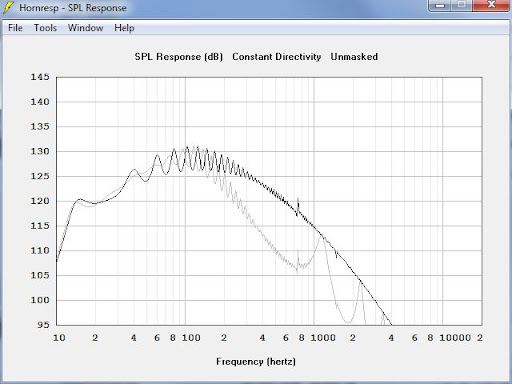The image size is (512, 384).
Task: Click the 105 dB y-axis value
Action: click(x=40, y=275)
